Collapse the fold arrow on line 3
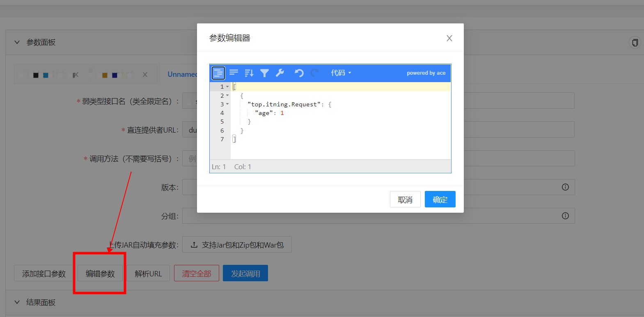 pos(227,104)
